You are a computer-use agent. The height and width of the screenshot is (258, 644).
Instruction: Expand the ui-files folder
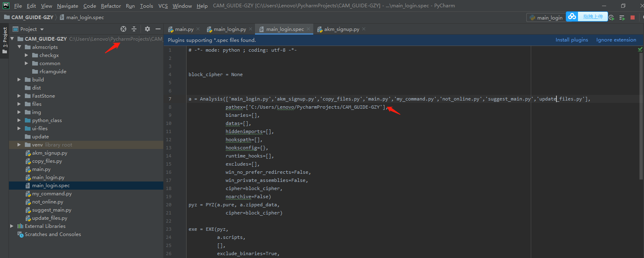point(19,128)
